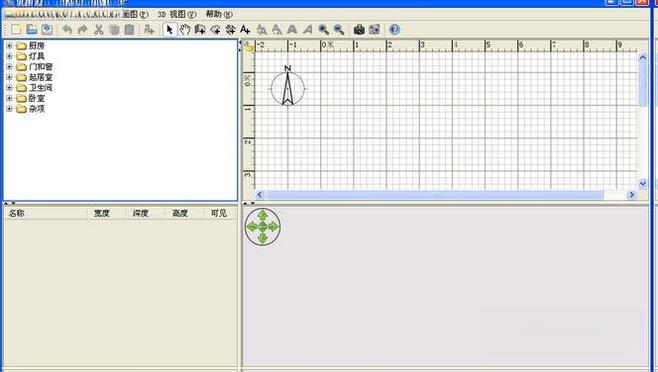Select the Create rooms tool
The width and height of the screenshot is (658, 372).
coord(215,29)
